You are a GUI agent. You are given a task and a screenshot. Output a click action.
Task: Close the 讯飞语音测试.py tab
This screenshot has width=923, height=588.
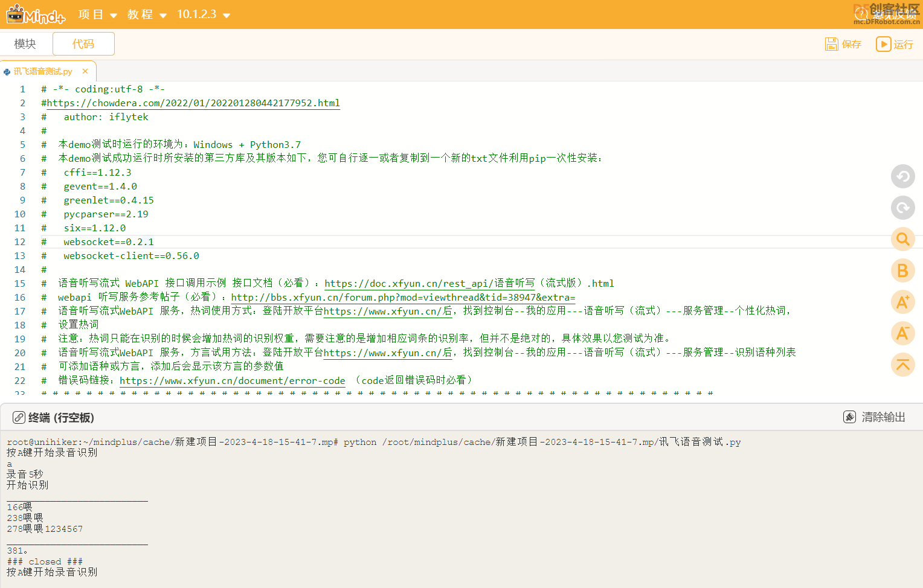click(85, 71)
